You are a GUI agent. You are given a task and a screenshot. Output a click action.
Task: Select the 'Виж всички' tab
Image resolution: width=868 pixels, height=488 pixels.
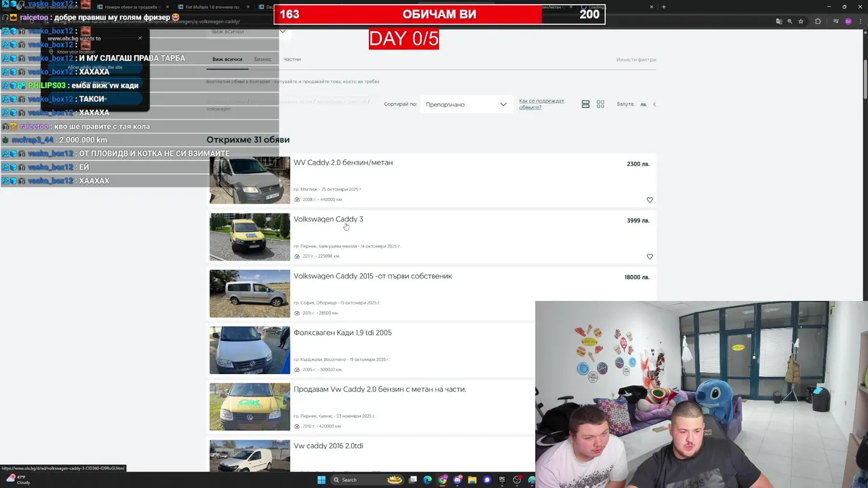tap(227, 60)
